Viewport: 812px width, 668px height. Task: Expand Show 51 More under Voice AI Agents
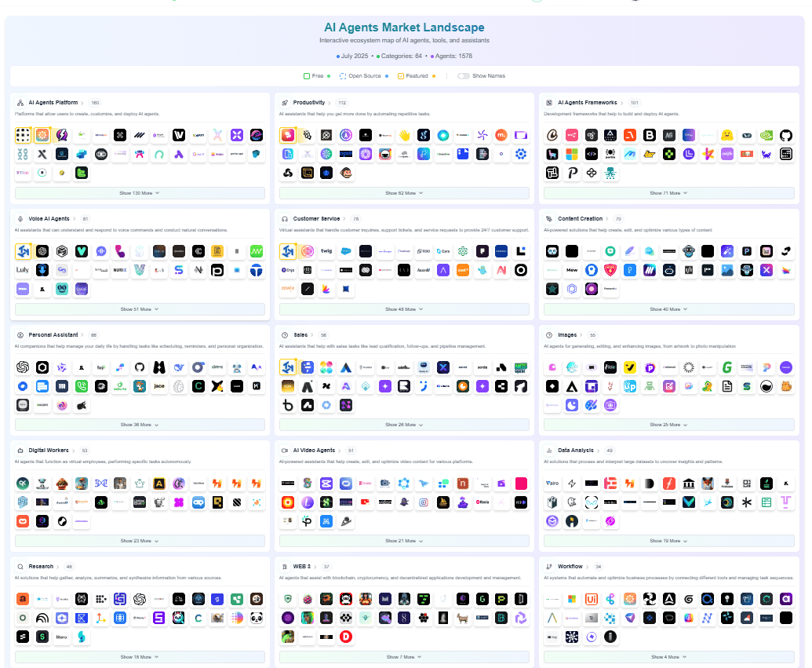140,308
